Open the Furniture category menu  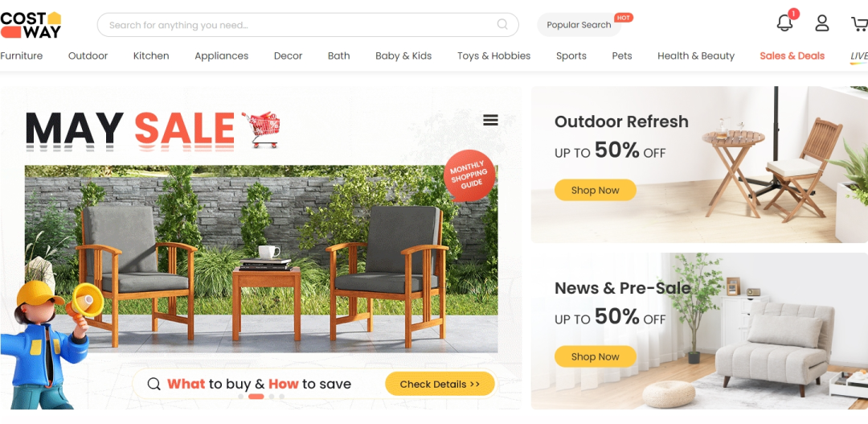[21, 56]
